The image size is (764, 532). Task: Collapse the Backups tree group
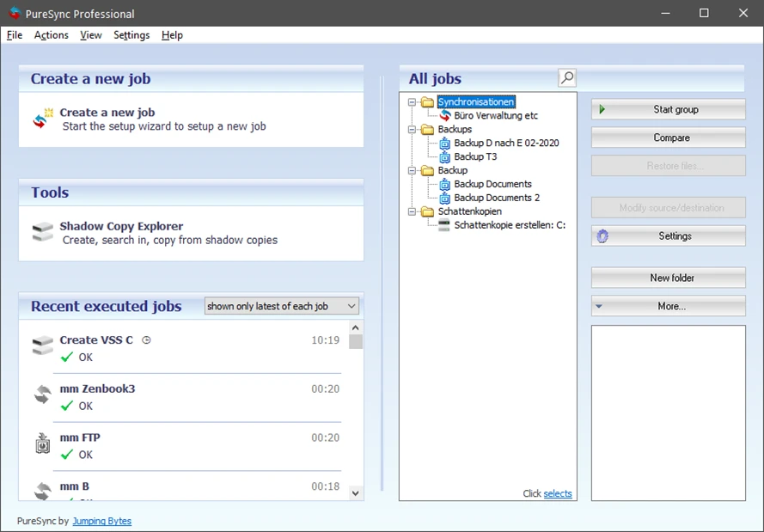click(413, 130)
